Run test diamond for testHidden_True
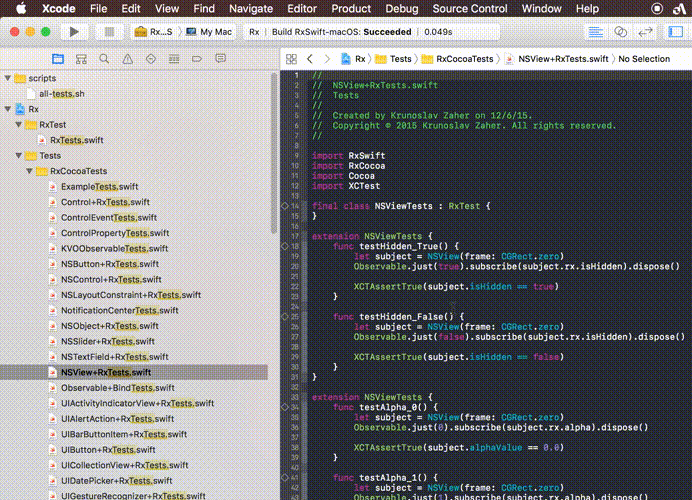 [x=285, y=246]
